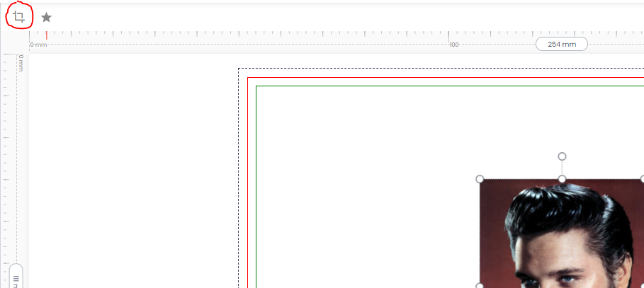
Task: Click the 0 mm label on horizontal ruler
Action: [x=39, y=45]
